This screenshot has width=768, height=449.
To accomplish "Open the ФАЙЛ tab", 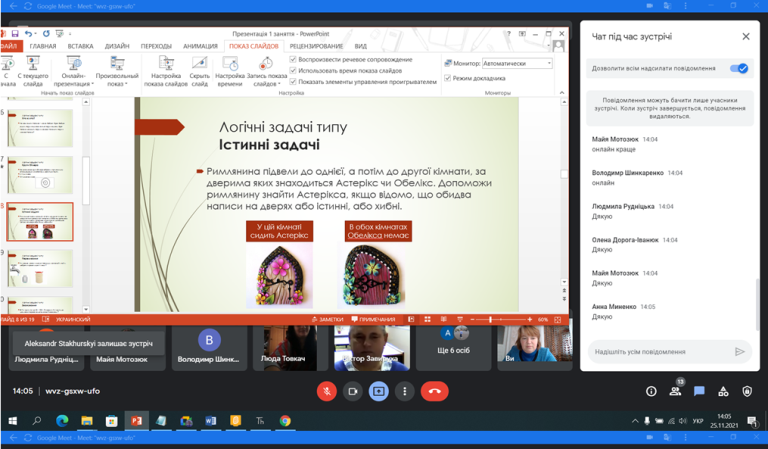I will point(9,46).
